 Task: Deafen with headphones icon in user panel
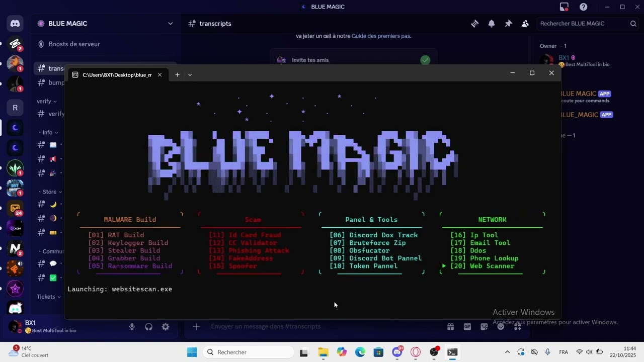pos(148,327)
